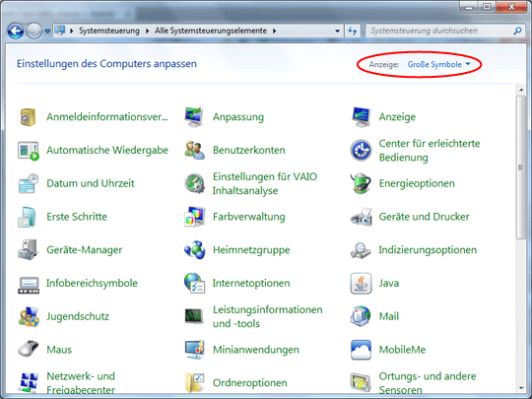Focus the Systemsteuerung durchsuchen search field
This screenshot has width=532, height=399.
click(441, 31)
